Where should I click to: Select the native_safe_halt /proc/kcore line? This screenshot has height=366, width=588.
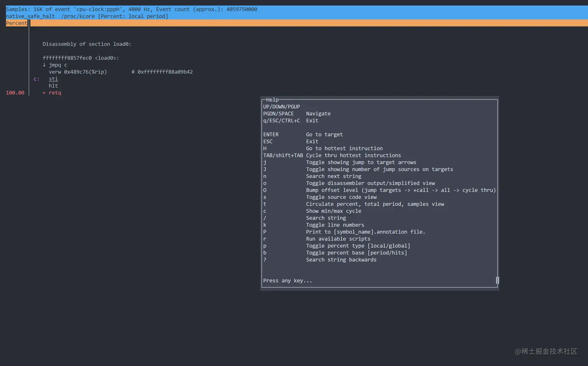tap(87, 16)
